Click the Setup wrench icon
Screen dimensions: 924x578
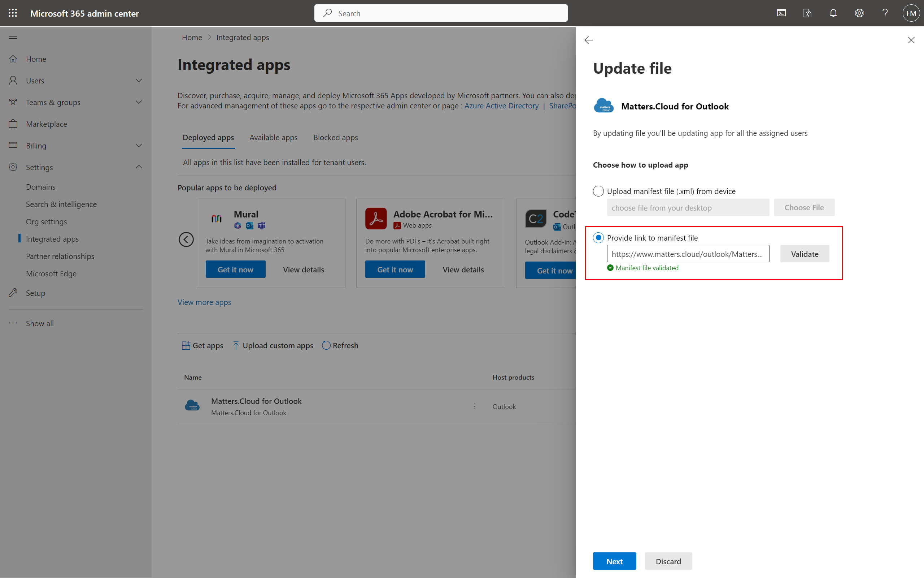13,293
